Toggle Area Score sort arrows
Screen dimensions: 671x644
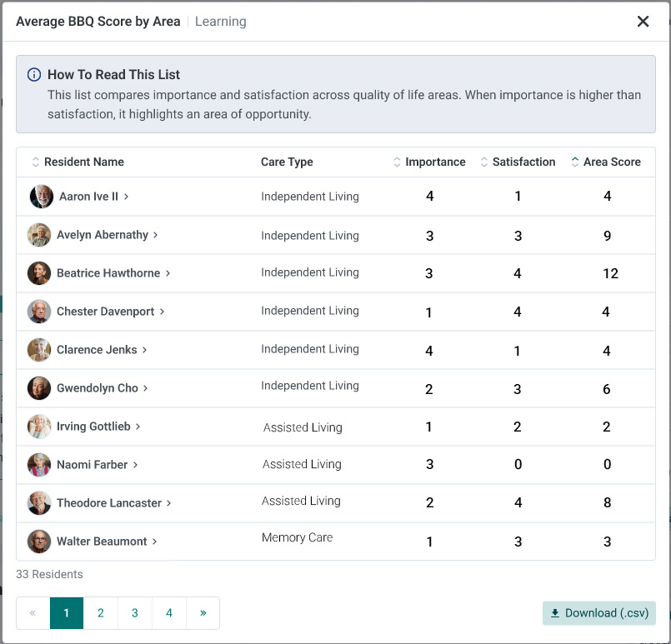point(574,162)
